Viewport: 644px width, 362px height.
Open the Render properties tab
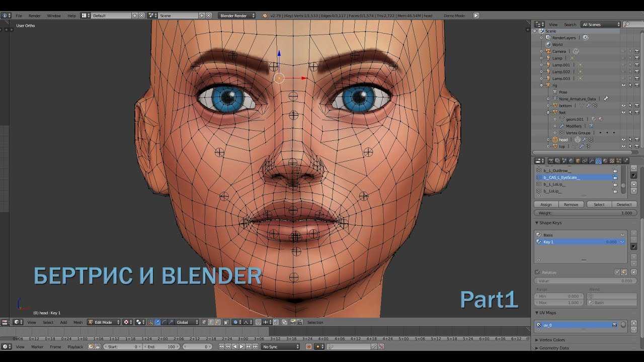[551, 161]
